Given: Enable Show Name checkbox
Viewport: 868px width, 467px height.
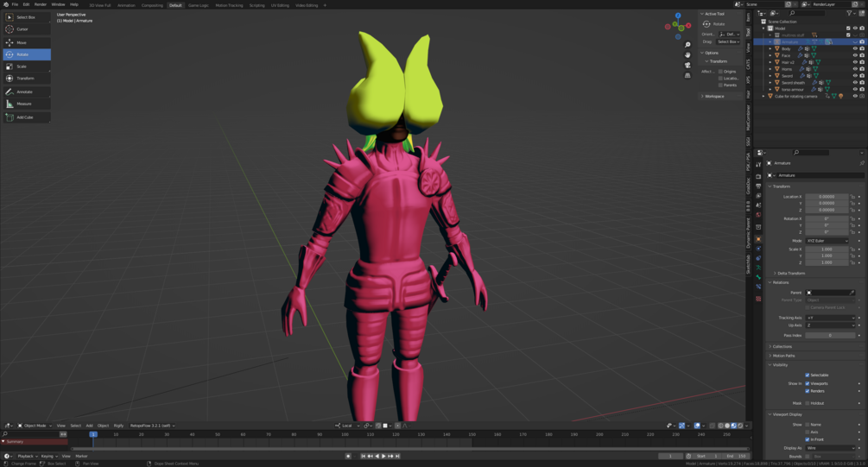Looking at the screenshot, I should coord(807,425).
